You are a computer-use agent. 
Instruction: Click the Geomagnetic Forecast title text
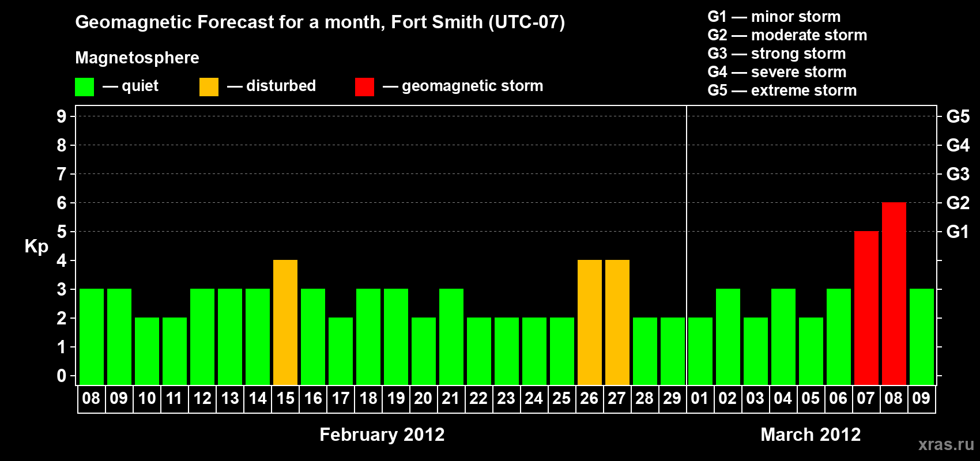[320, 22]
